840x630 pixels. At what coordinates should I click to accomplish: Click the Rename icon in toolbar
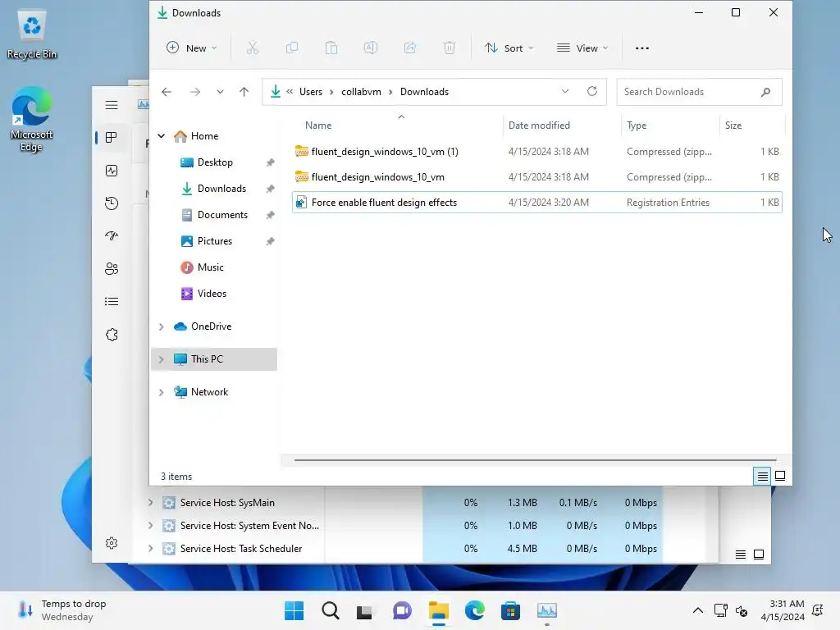371,48
